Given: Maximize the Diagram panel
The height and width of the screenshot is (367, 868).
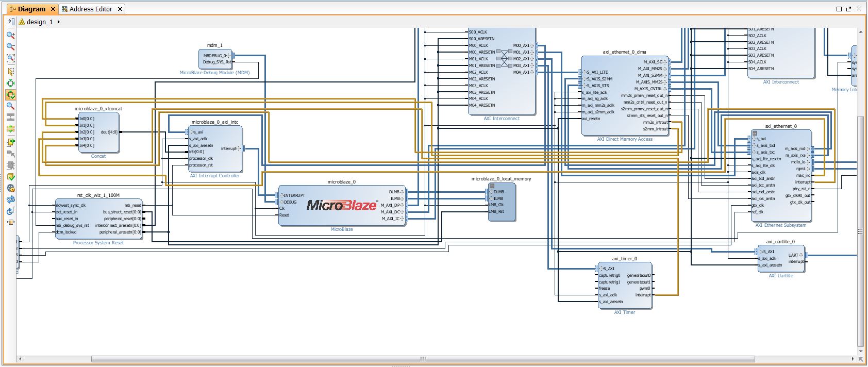Looking at the screenshot, I should 839,9.
